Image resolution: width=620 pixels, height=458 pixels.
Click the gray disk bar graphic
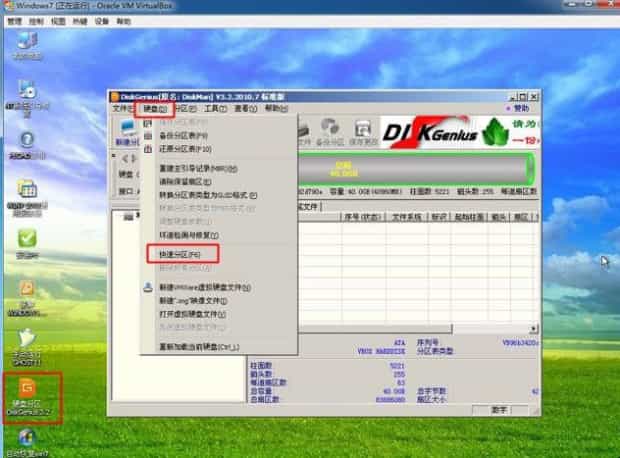(415, 169)
